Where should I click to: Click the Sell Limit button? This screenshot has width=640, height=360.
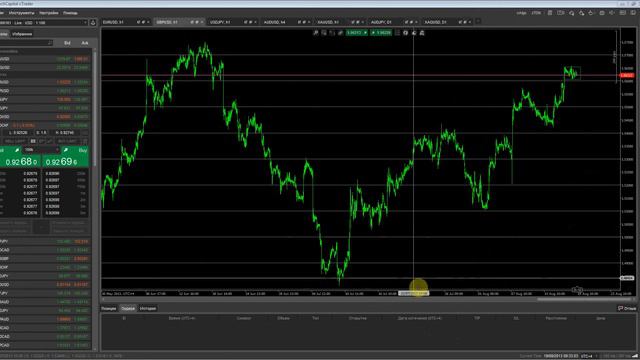coord(15,141)
